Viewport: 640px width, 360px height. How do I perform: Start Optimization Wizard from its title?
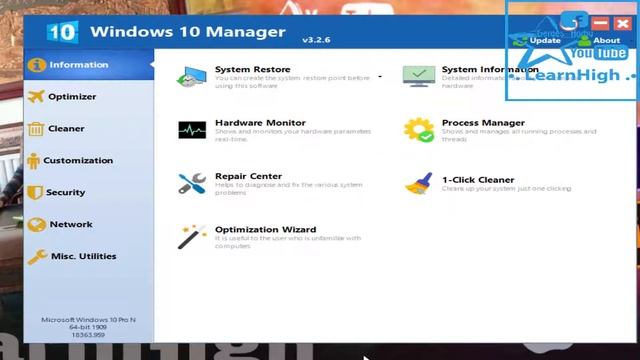(x=266, y=230)
